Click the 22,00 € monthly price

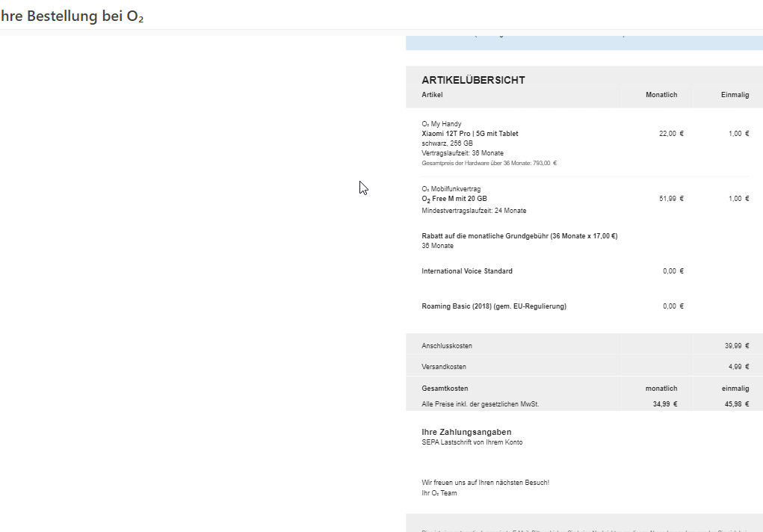(671, 134)
